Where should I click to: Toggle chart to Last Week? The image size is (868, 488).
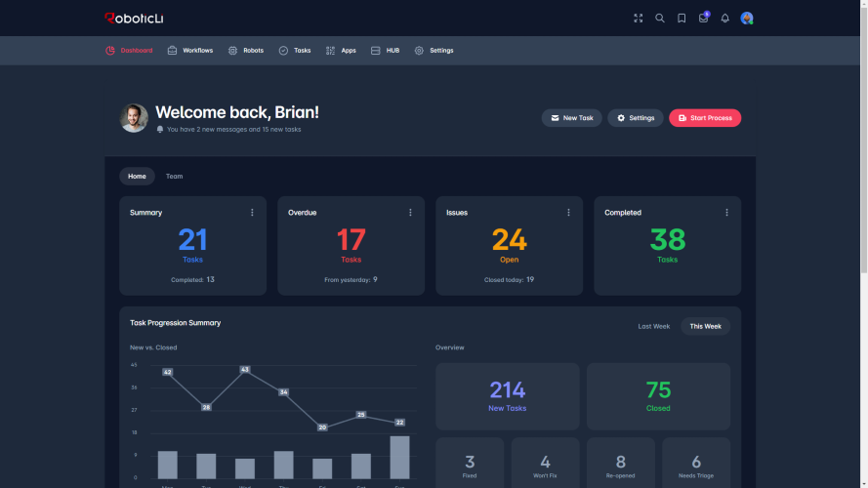(653, 326)
